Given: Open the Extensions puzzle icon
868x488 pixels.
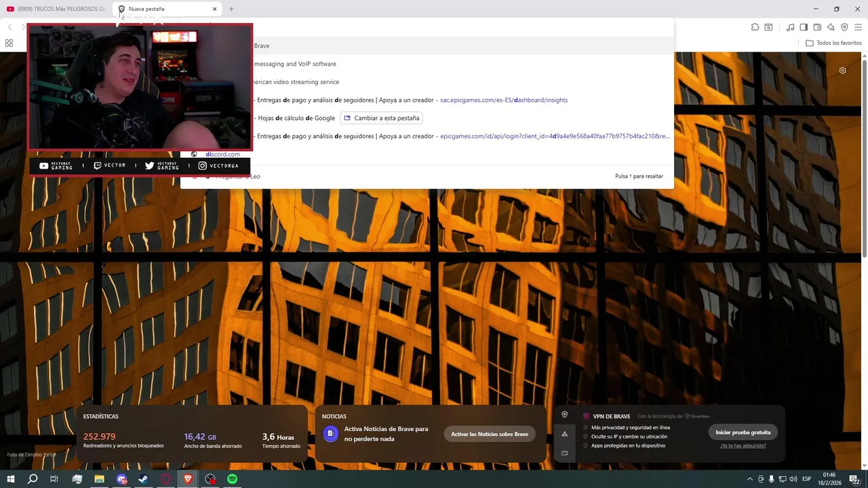Looking at the screenshot, I should point(755,27).
